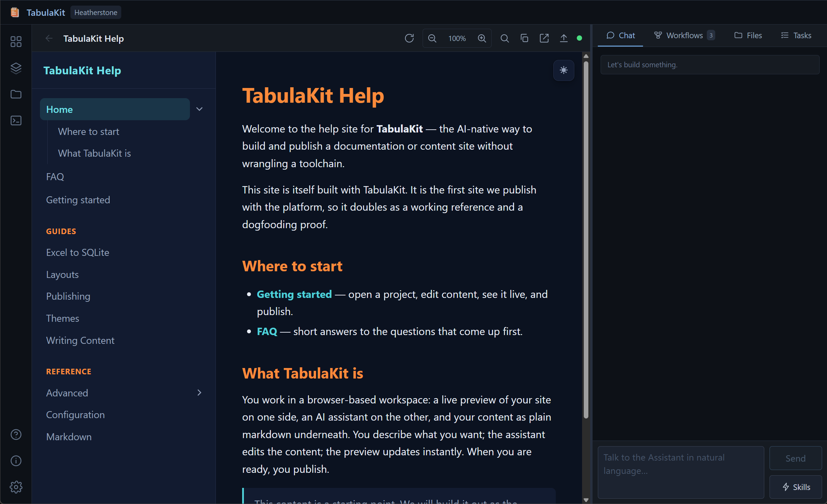This screenshot has width=827, height=504.
Task: Click the preview vertical scrollbar thumb
Action: pyautogui.click(x=586, y=240)
